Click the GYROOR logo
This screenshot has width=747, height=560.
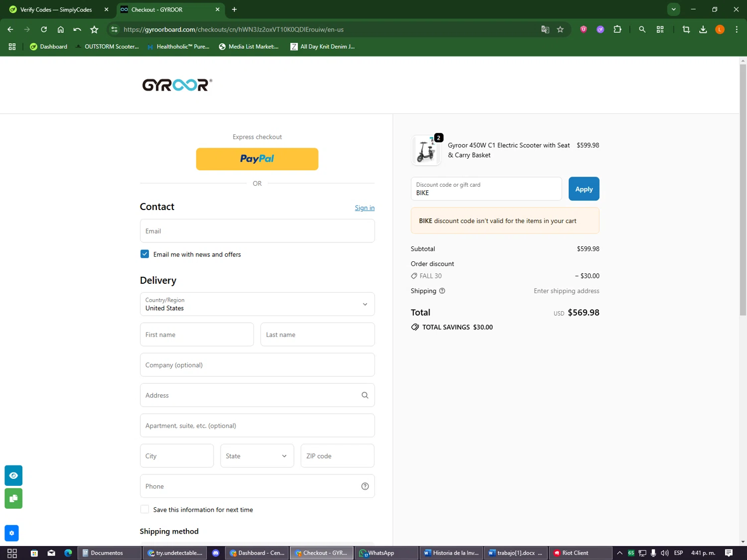[177, 85]
